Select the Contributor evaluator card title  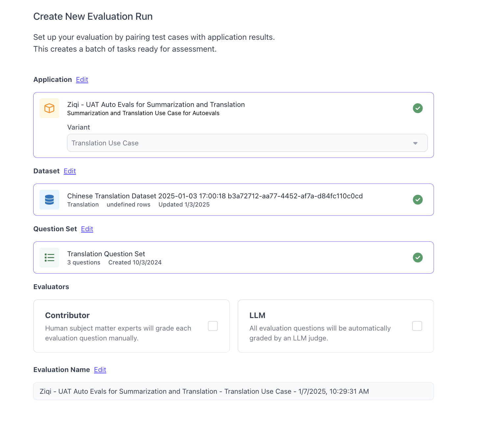tap(67, 315)
